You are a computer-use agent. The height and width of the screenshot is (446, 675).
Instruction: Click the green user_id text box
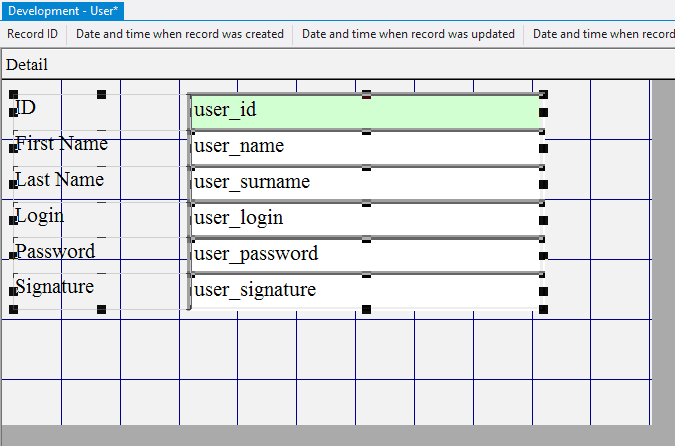(x=365, y=111)
